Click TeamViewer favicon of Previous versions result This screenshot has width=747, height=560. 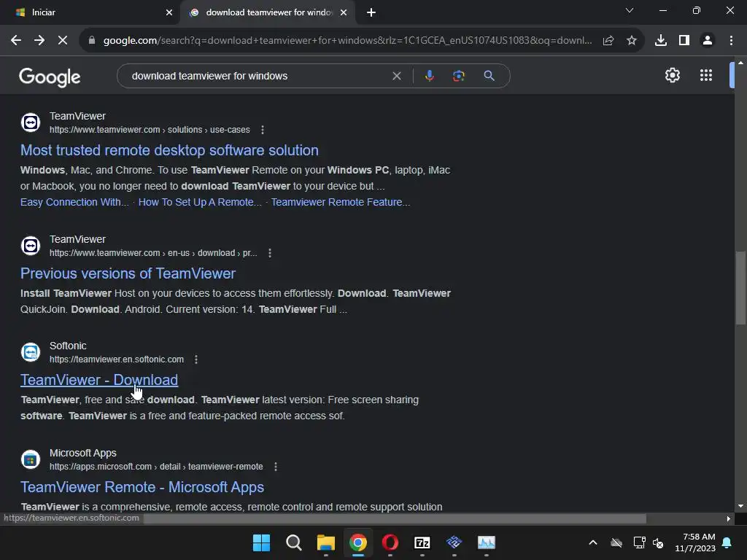click(31, 246)
